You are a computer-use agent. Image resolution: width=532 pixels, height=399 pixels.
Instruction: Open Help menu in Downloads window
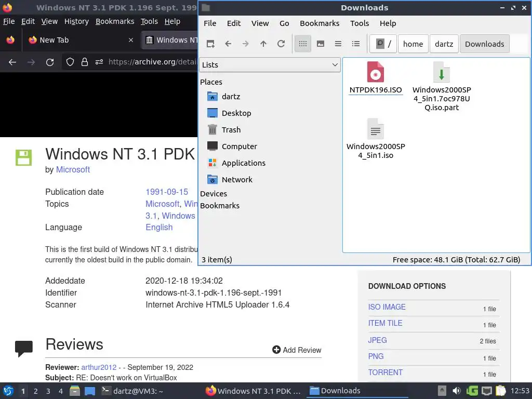(x=388, y=23)
